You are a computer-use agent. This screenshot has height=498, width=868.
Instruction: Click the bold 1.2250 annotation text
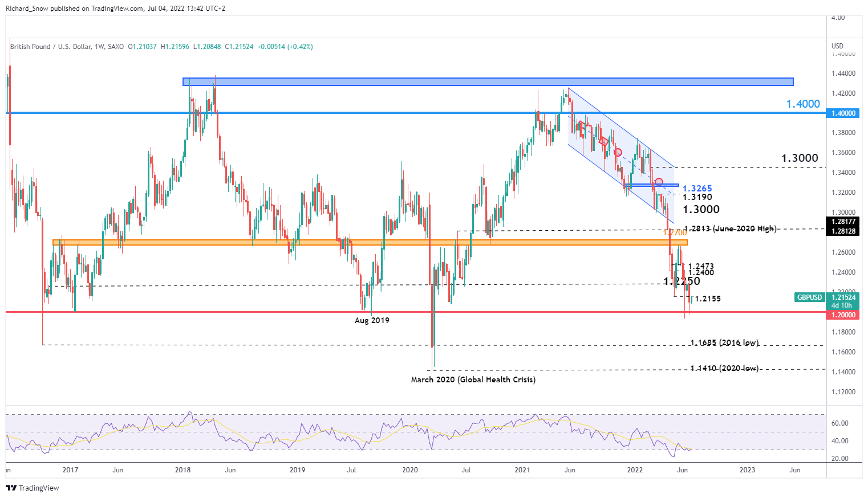pyautogui.click(x=682, y=281)
